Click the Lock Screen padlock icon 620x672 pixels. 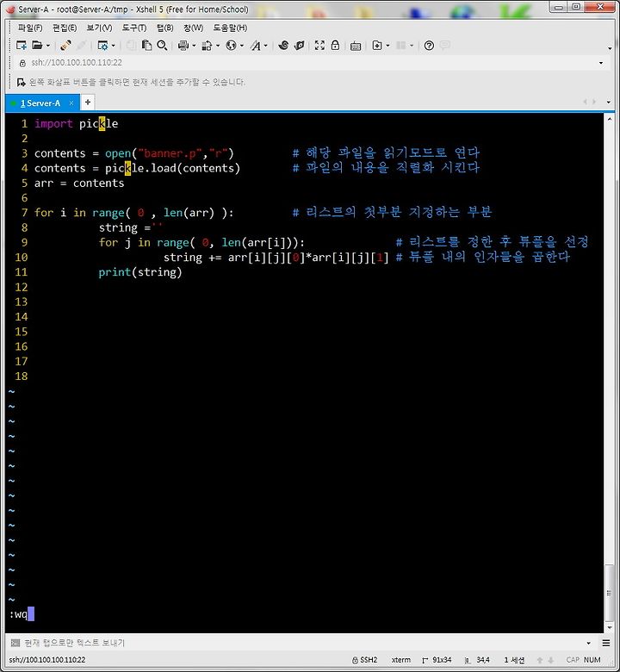(x=336, y=45)
